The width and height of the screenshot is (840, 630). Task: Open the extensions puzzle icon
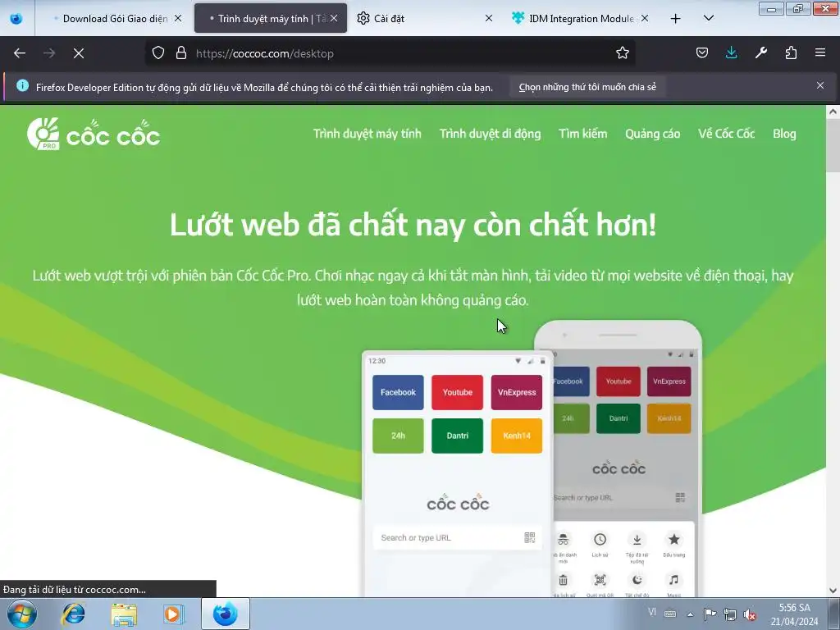point(791,52)
